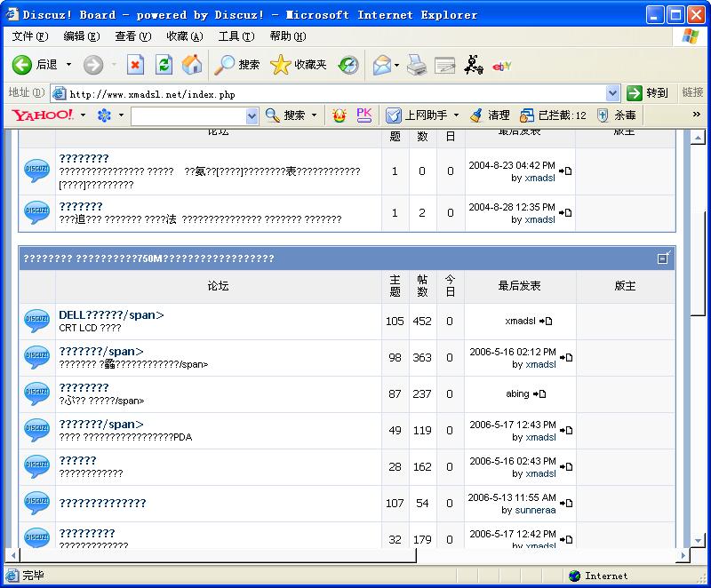Click the Forward navigation arrow icon
711x588 pixels.
pyautogui.click(x=93, y=65)
